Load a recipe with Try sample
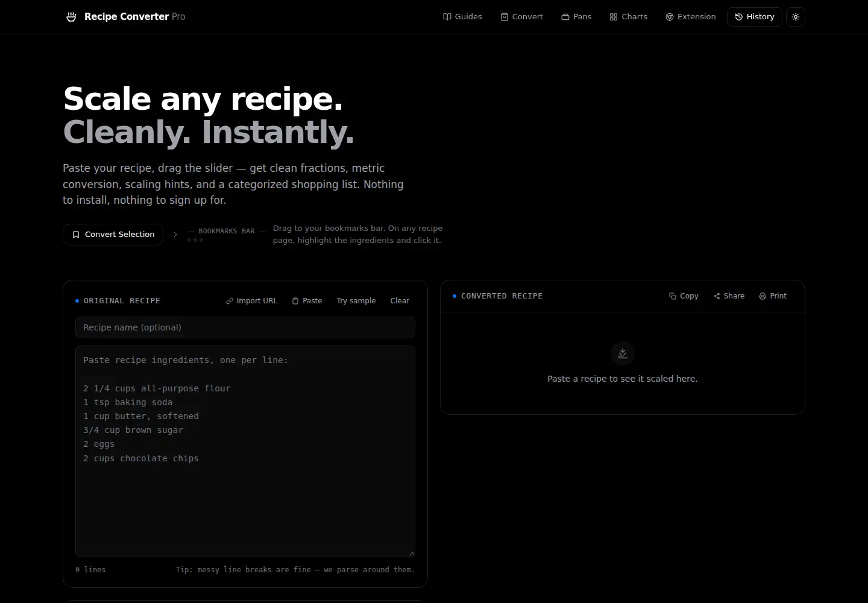 click(356, 301)
